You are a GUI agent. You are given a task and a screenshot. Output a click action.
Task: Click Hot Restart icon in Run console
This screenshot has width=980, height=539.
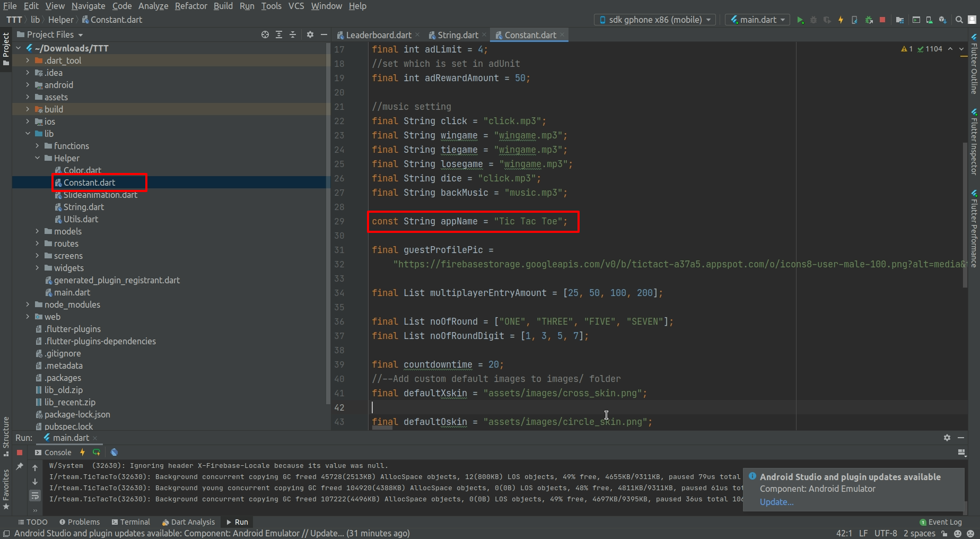coord(97,453)
